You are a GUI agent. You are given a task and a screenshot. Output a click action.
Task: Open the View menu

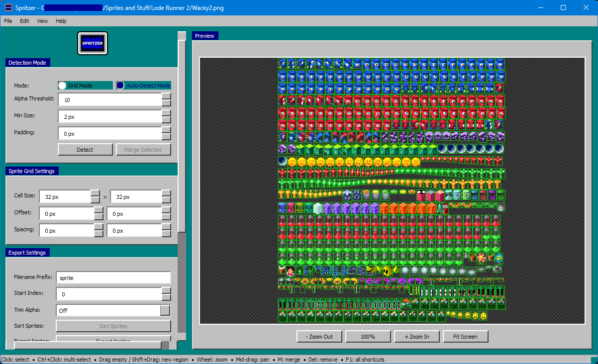click(42, 21)
